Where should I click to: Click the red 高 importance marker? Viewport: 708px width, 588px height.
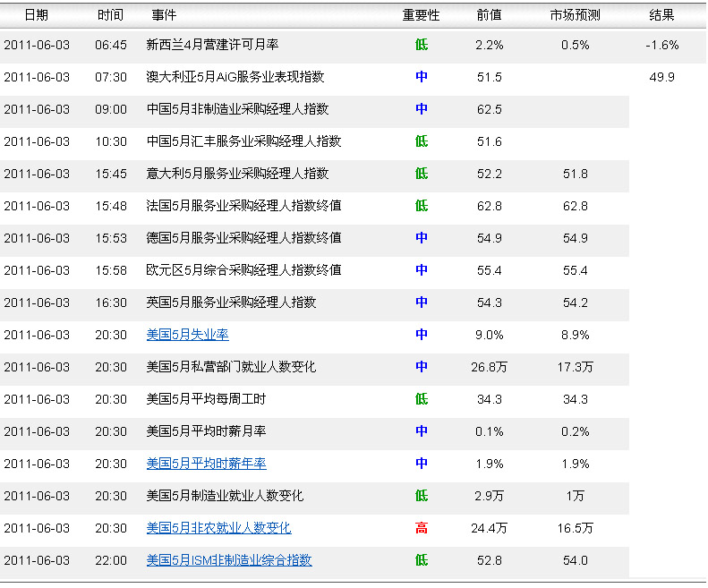click(422, 528)
